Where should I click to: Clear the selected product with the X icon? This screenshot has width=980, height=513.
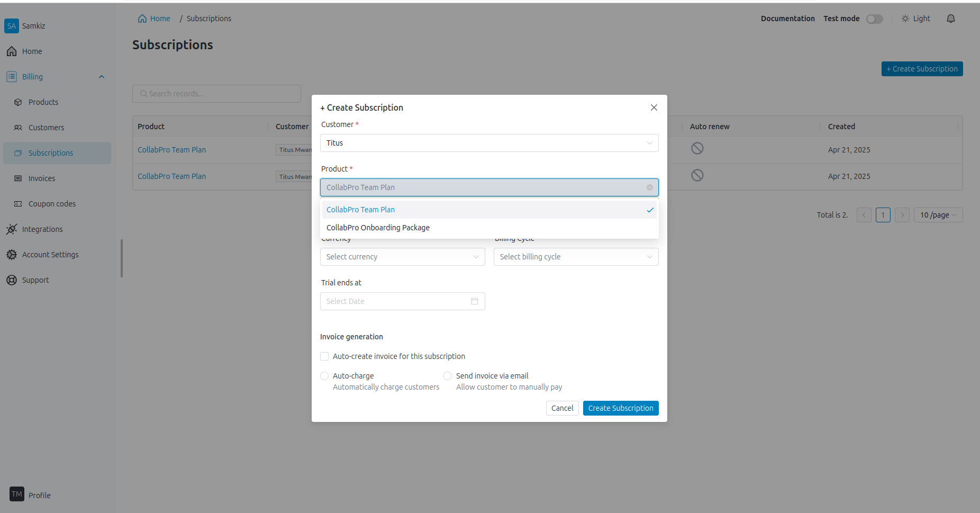649,187
